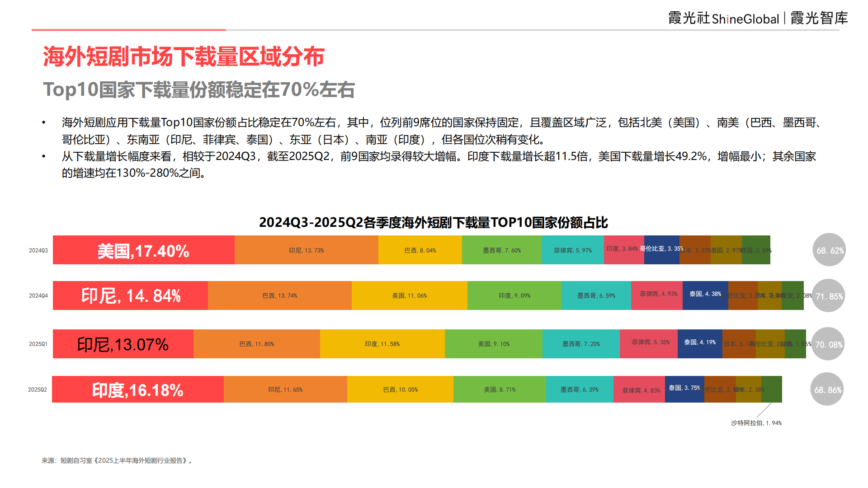
Task: Select the teal 墨西哥, 7.20% segment in 2025Q1
Action: (581, 344)
